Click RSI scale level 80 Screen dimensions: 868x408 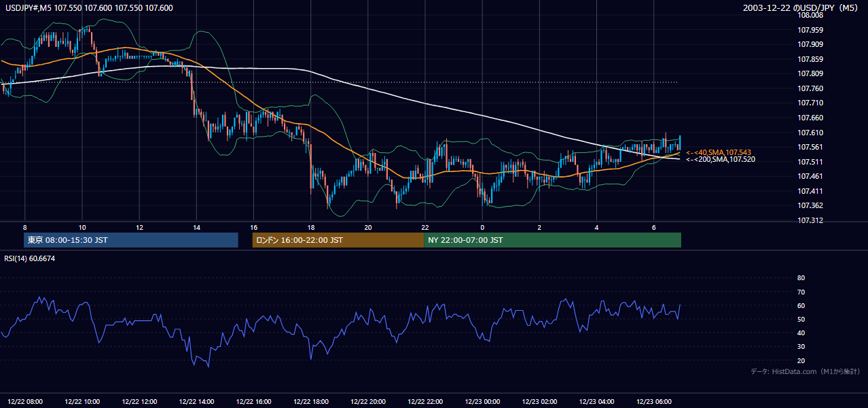tap(801, 278)
